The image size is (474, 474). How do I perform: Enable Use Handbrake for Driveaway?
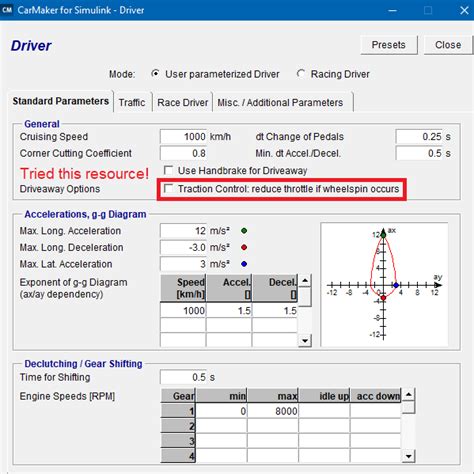(168, 170)
